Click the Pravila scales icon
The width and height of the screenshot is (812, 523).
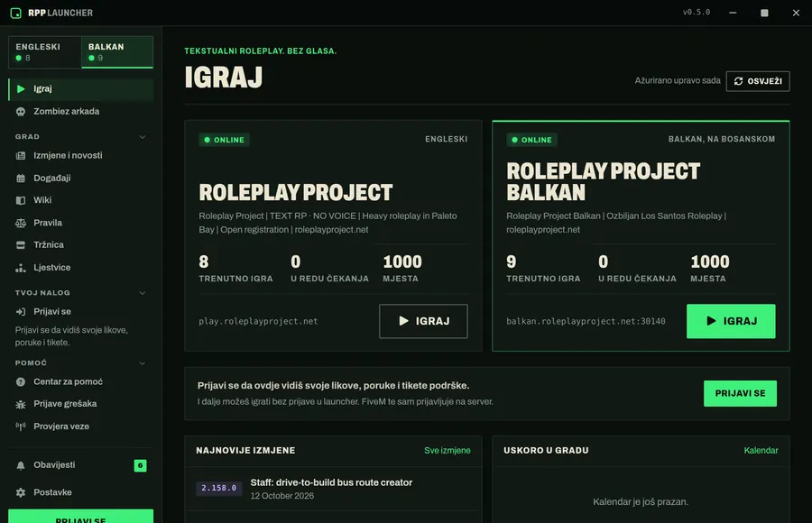(x=21, y=224)
